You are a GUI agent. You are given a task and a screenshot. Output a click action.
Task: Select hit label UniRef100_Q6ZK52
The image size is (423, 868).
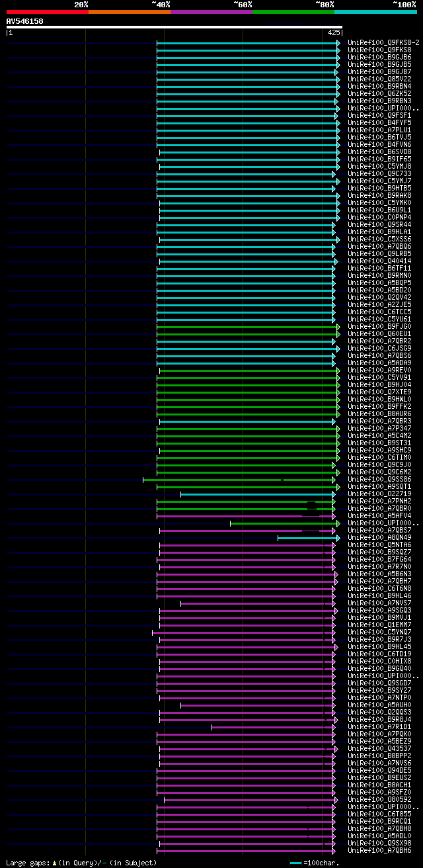380,93
